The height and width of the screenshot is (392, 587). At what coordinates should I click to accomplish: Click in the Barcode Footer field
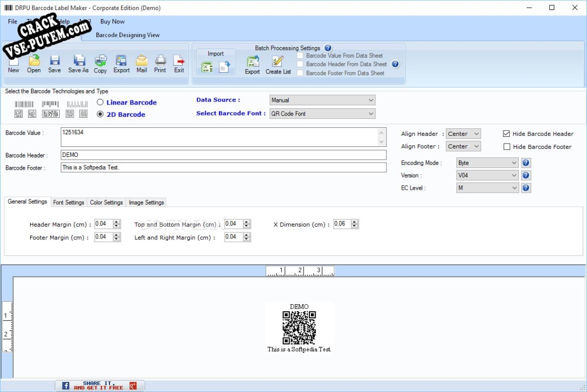click(x=224, y=167)
